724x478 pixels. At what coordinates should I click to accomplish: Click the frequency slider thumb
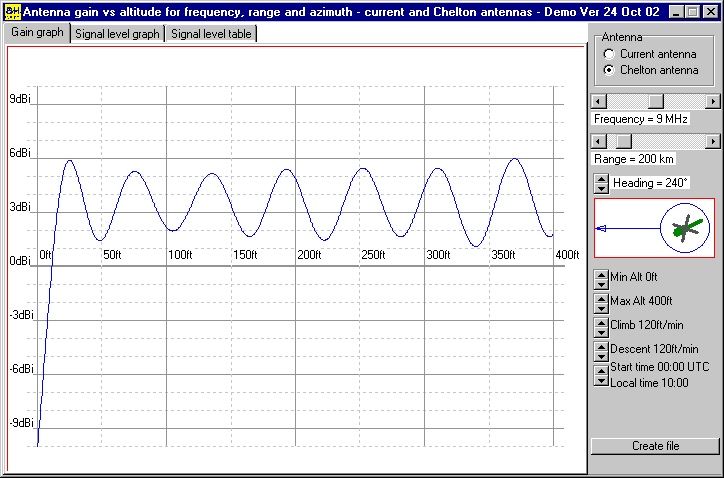656,101
